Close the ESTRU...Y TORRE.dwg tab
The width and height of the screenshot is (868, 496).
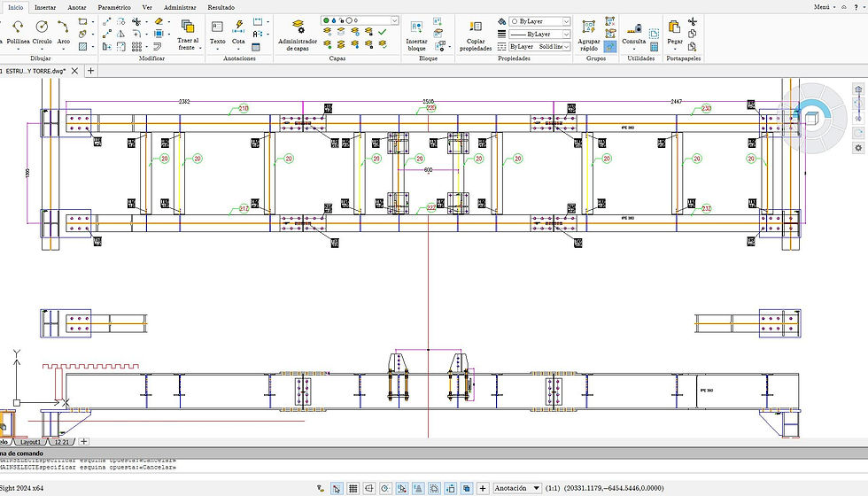pyautogui.click(x=74, y=71)
